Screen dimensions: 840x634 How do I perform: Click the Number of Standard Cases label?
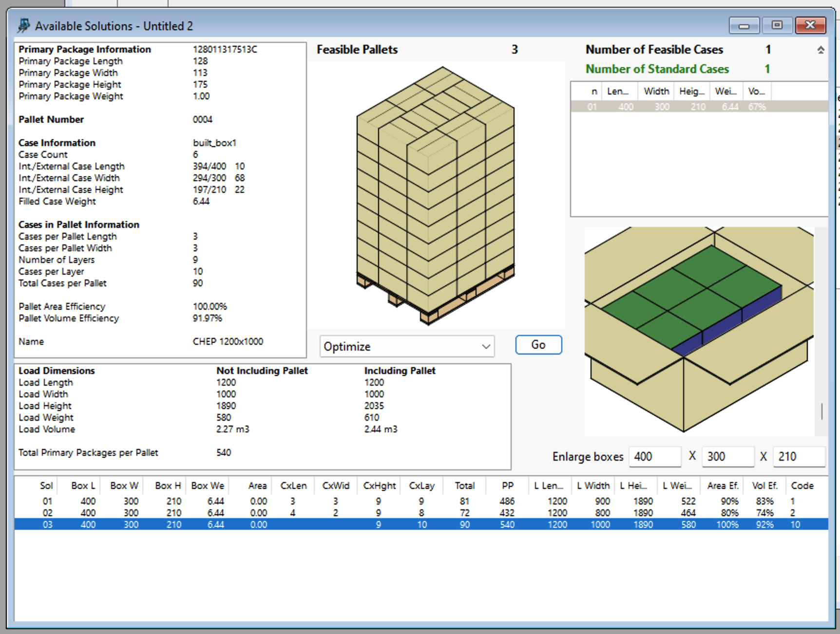coord(657,69)
